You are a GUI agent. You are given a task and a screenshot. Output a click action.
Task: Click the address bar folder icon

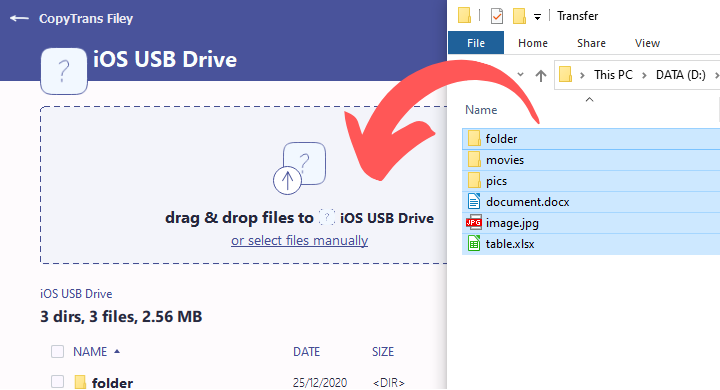click(565, 74)
